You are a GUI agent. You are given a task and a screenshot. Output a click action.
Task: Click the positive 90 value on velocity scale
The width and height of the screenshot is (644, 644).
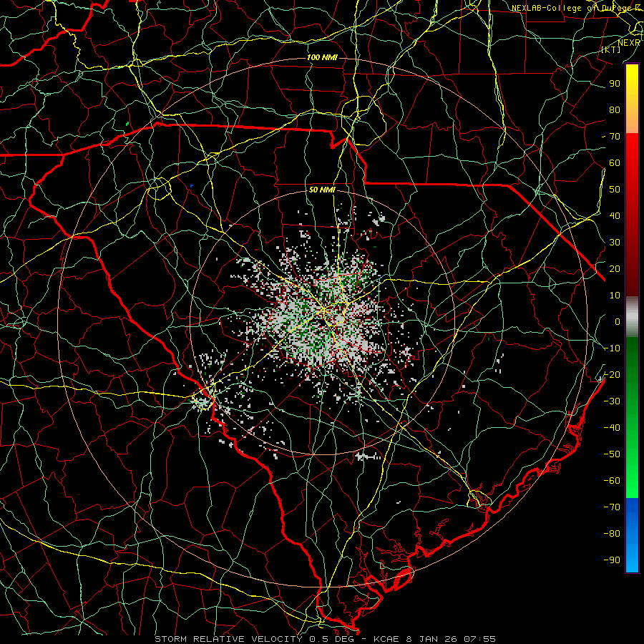(x=615, y=84)
